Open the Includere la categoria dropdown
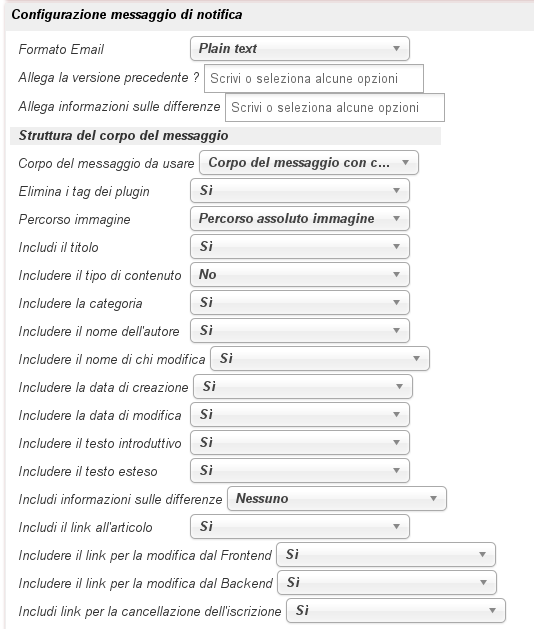 pos(300,302)
